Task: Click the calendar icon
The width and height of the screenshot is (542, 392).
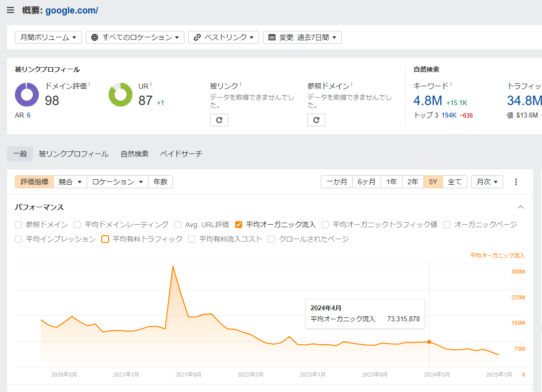Action: point(272,37)
